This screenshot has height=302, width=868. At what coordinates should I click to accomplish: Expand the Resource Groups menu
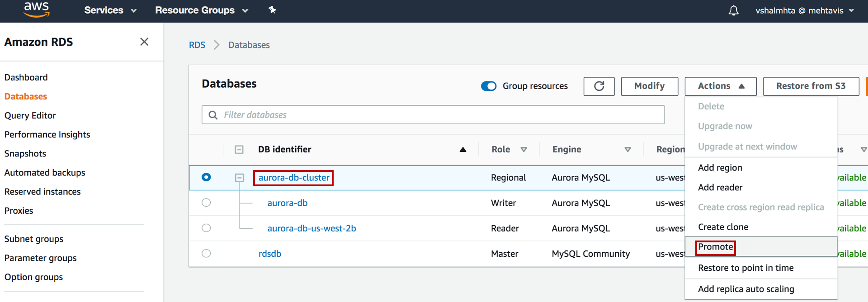pos(202,10)
